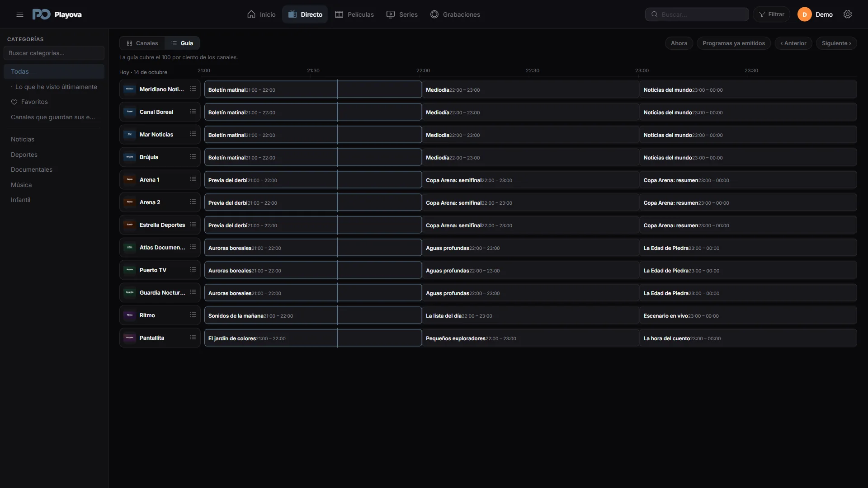The image size is (868, 488).
Task: Click the Buscar categorías field
Action: click(x=54, y=53)
